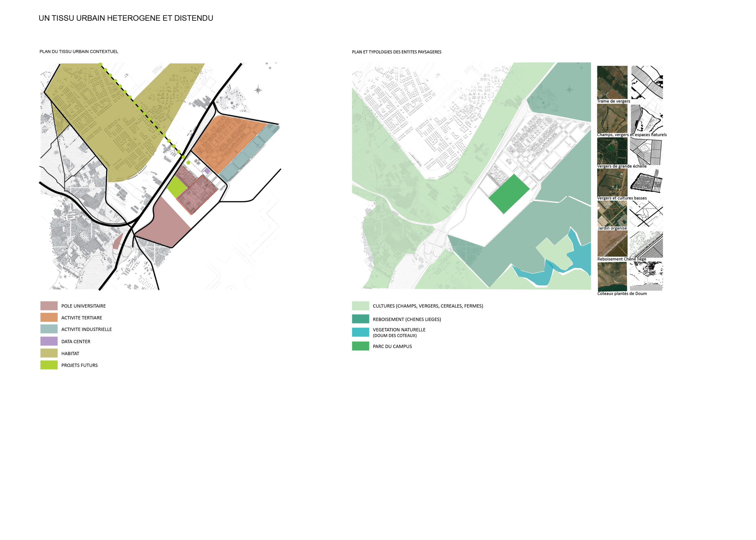
Task: Click the purple Data Center legend swatch
Action: pos(49,341)
